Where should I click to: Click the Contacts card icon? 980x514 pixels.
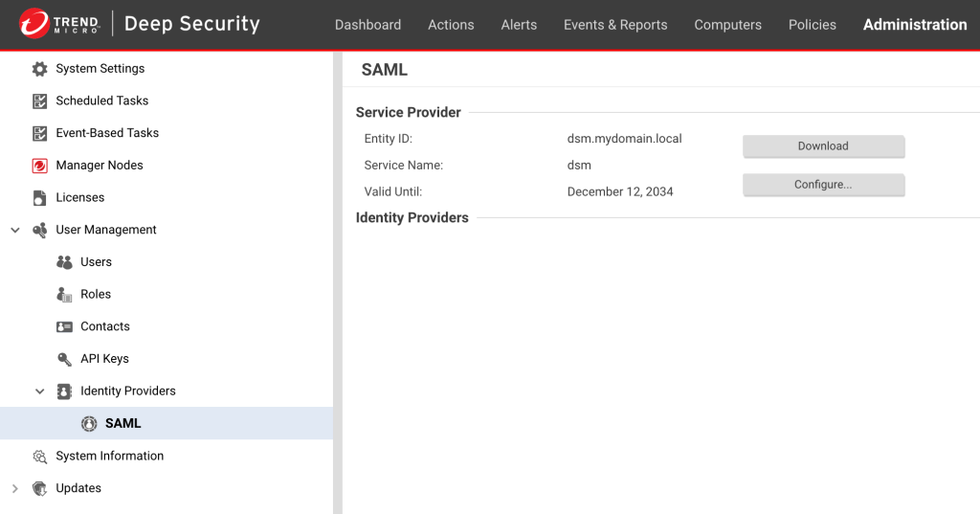[64, 326]
